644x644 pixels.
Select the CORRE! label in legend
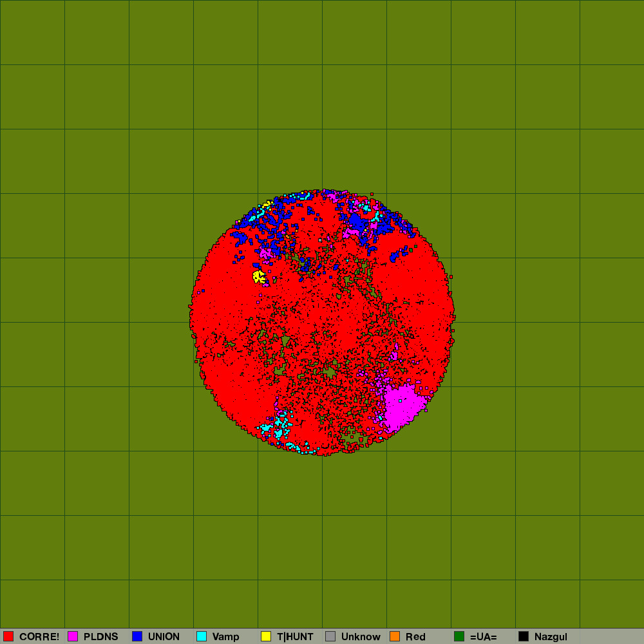click(x=39, y=637)
